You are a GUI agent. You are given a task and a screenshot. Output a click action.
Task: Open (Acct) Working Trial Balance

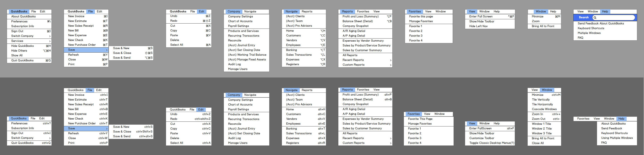[x=246, y=55]
